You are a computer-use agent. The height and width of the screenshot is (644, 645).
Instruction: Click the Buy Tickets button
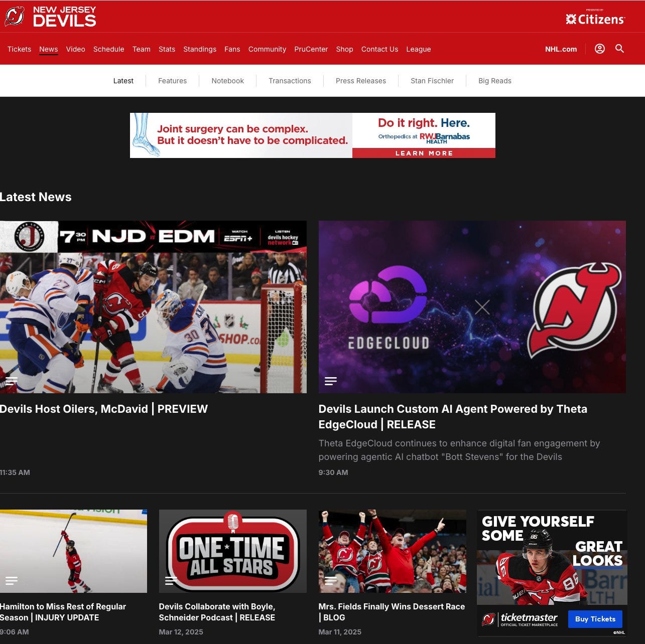[x=595, y=619]
